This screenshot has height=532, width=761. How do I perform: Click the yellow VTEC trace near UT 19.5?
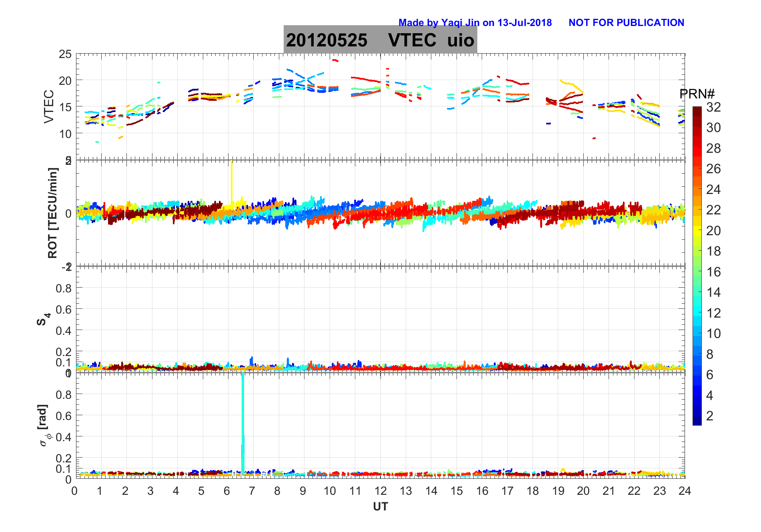point(571,86)
